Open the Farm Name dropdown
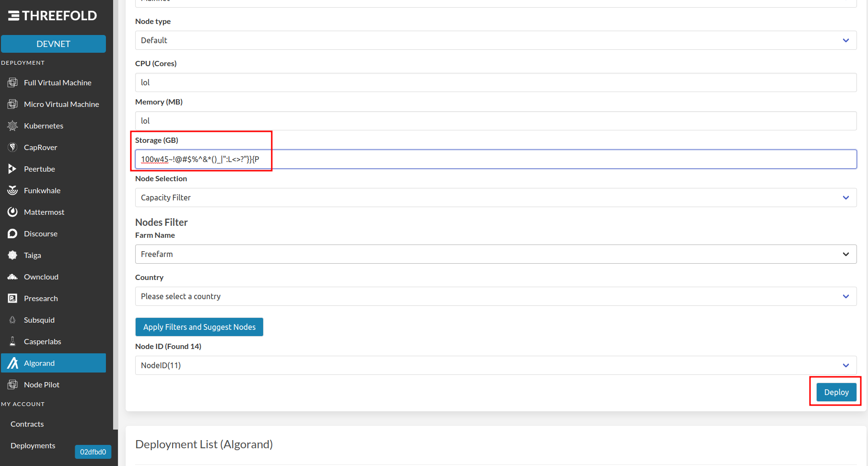The image size is (868, 466). tap(845, 254)
